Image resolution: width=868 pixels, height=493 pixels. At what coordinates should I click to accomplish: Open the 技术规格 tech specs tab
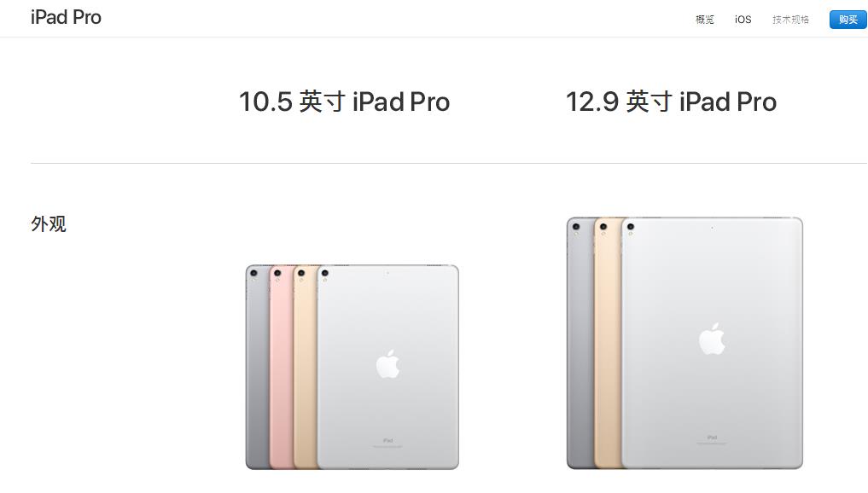coord(790,20)
